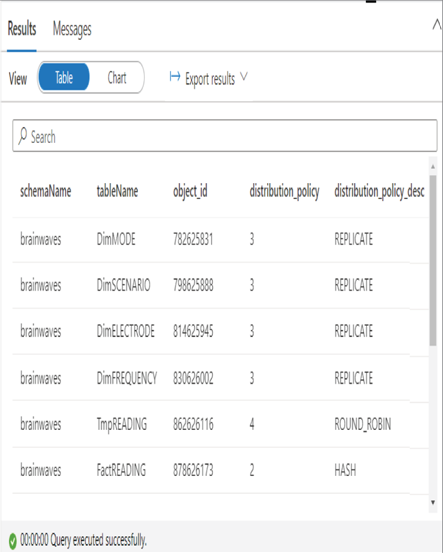This screenshot has width=443, height=553.
Task: Click scrollbar down arrow
Action: point(433,503)
